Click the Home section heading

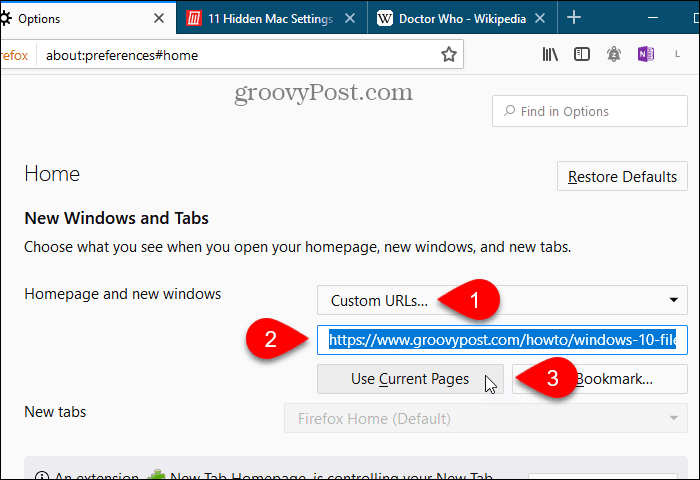click(52, 174)
